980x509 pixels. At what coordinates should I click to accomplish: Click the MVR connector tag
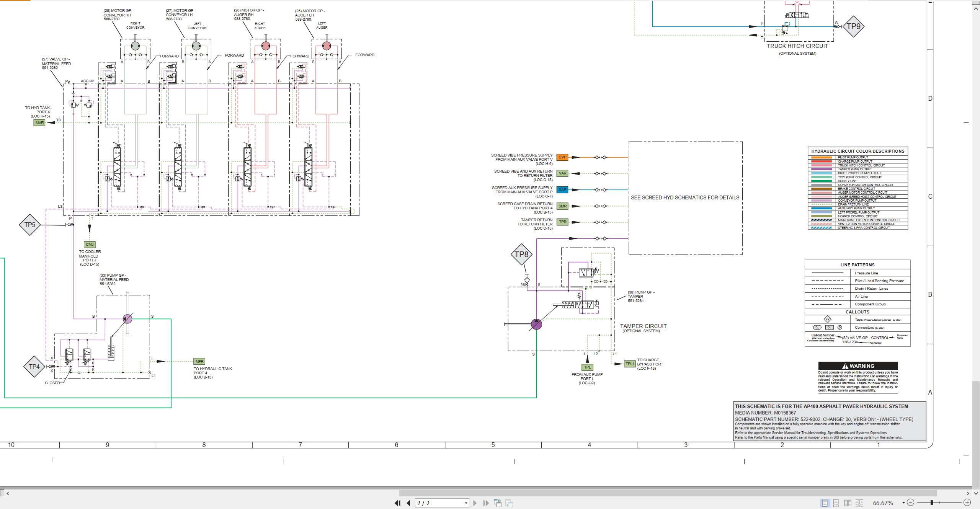pos(39,123)
